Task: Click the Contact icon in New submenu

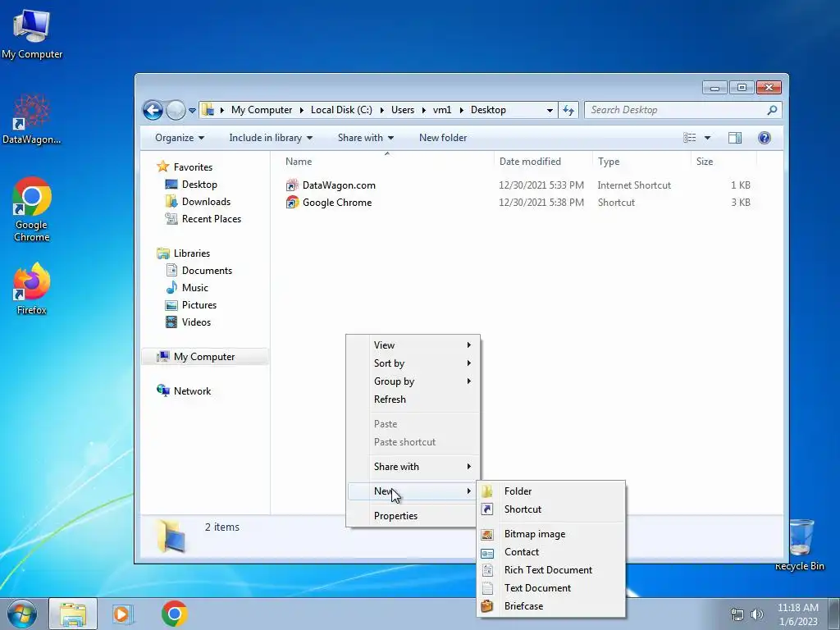Action: tap(487, 552)
